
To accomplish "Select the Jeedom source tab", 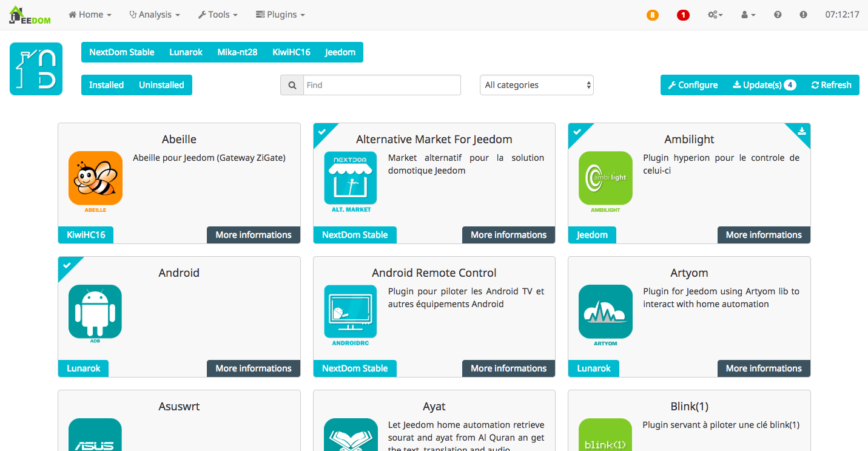I will pos(340,52).
